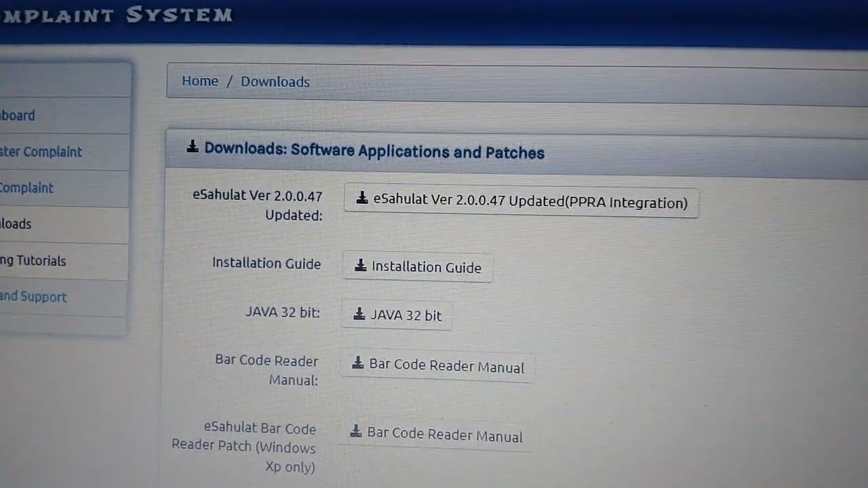Screen dimensions: 868x488
Task: Click download icon on Installation Guide button
Action: point(360,266)
